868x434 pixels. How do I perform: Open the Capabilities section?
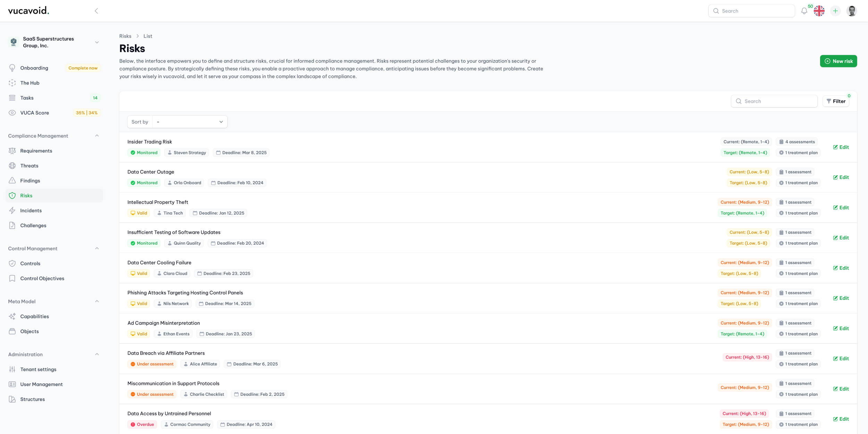tap(34, 316)
